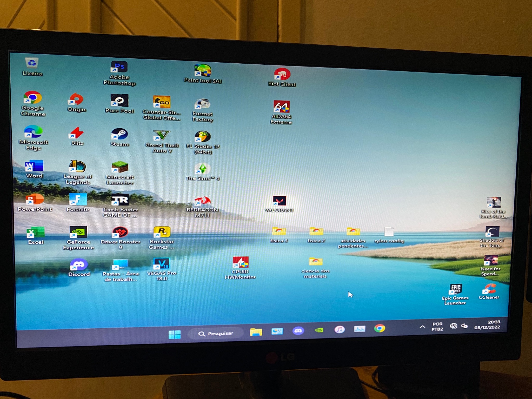Open the fisica 3 folder
The width and height of the screenshot is (532, 399).
279,235
